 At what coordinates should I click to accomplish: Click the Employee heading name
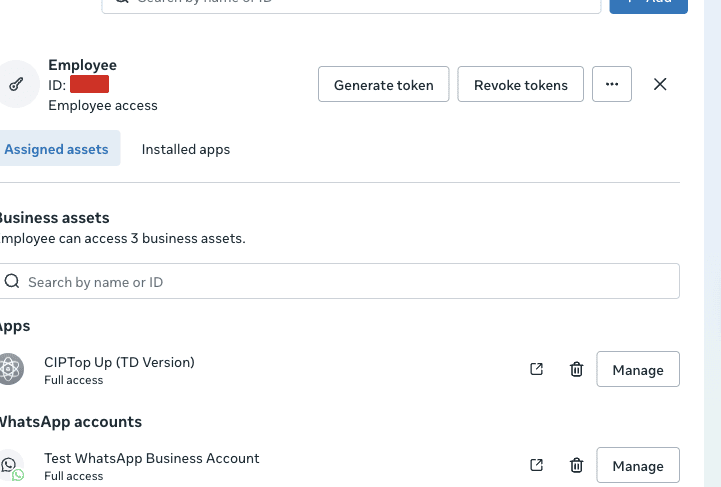coord(82,65)
